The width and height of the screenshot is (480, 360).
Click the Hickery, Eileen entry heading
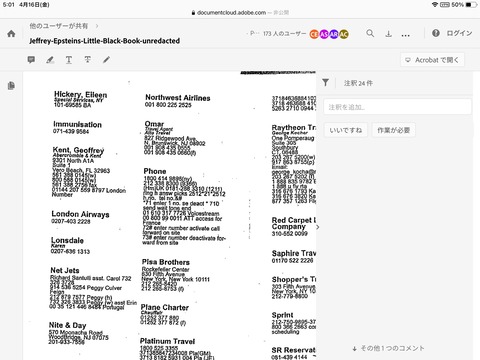[x=81, y=95]
